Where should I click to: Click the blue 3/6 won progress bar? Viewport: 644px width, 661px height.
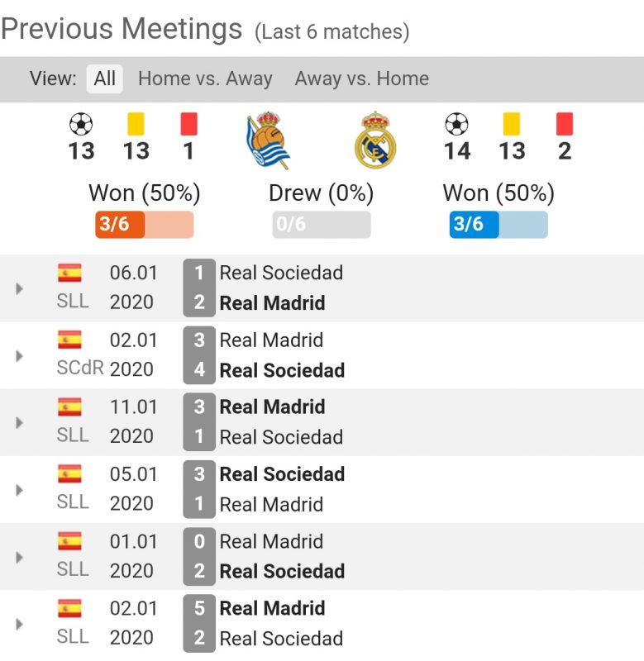pos(499,225)
